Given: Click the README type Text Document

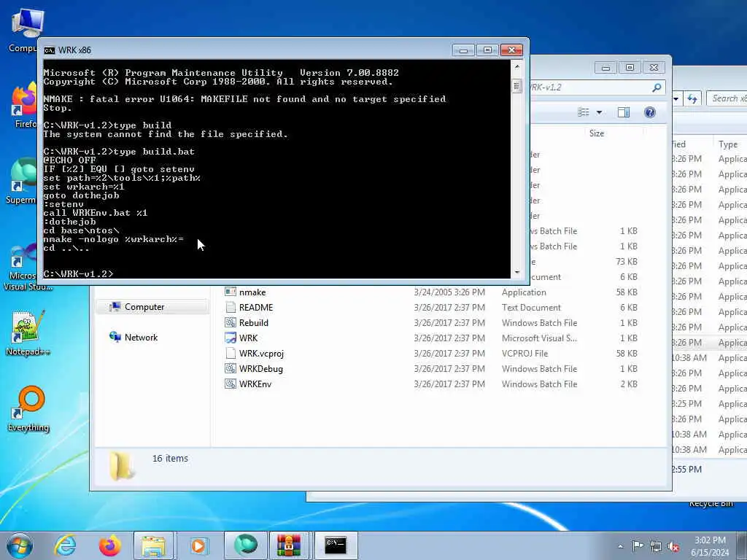Looking at the screenshot, I should coord(531,308).
